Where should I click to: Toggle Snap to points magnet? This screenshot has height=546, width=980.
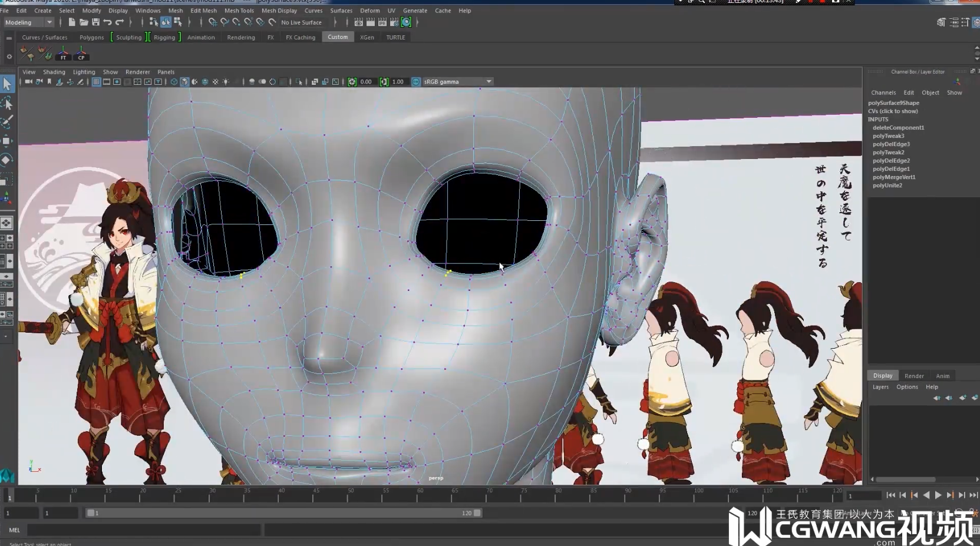click(x=236, y=22)
